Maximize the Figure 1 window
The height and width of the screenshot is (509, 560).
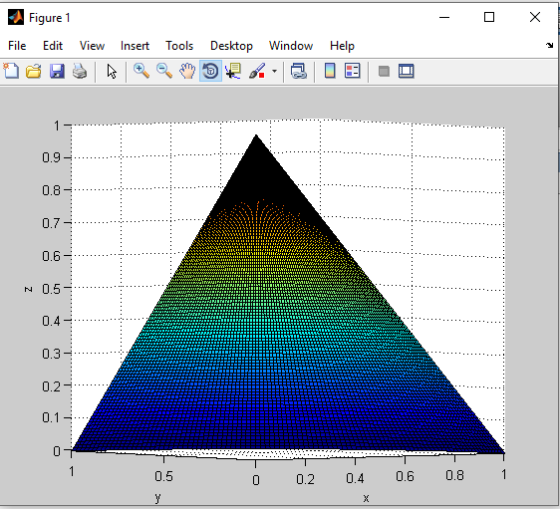pos(489,17)
